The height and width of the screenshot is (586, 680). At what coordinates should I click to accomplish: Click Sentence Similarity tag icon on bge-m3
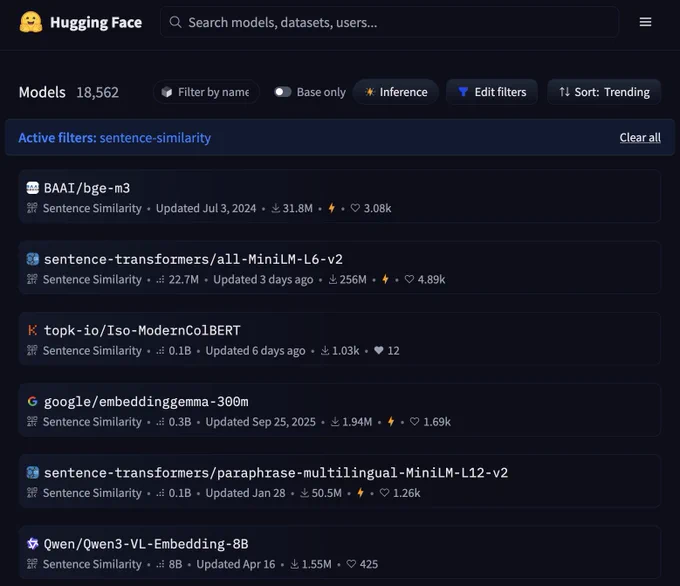point(32,208)
